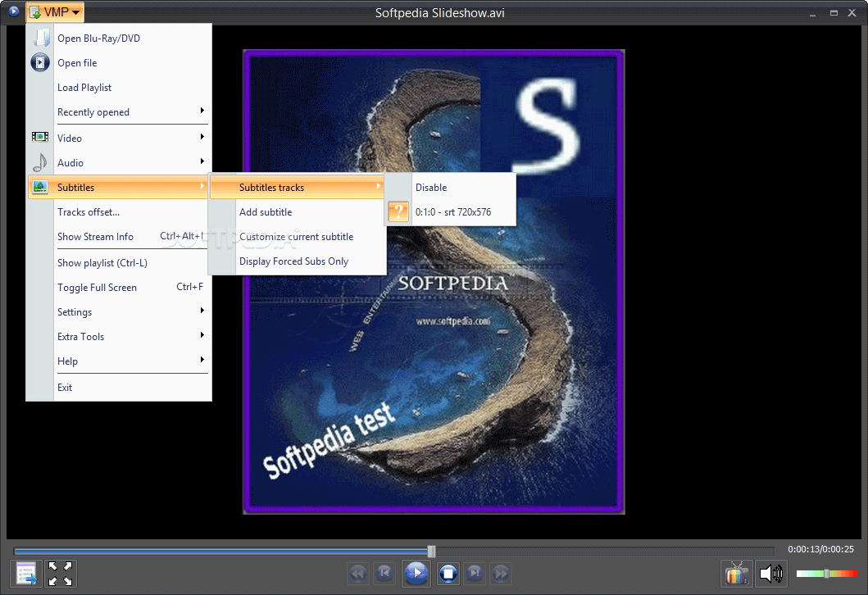The width and height of the screenshot is (868, 595).
Task: Choose Exit from the menu
Action: (119, 388)
